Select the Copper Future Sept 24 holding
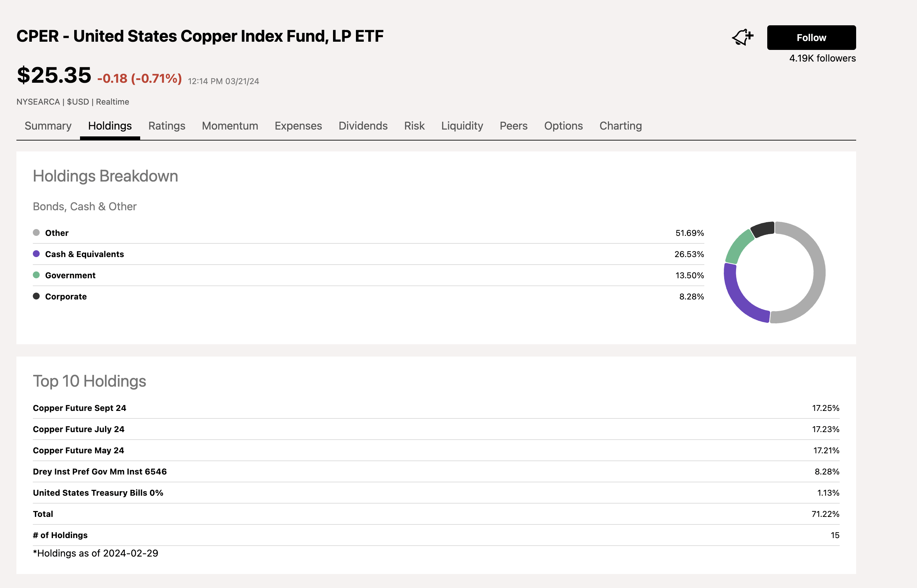Viewport: 917px width, 588px height. [x=80, y=408]
